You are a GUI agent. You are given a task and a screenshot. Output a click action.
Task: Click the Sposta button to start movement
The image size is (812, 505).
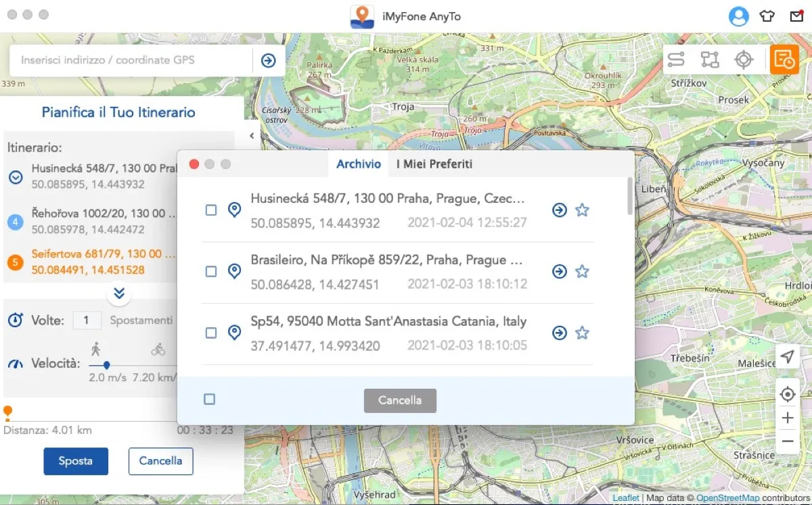click(x=76, y=461)
